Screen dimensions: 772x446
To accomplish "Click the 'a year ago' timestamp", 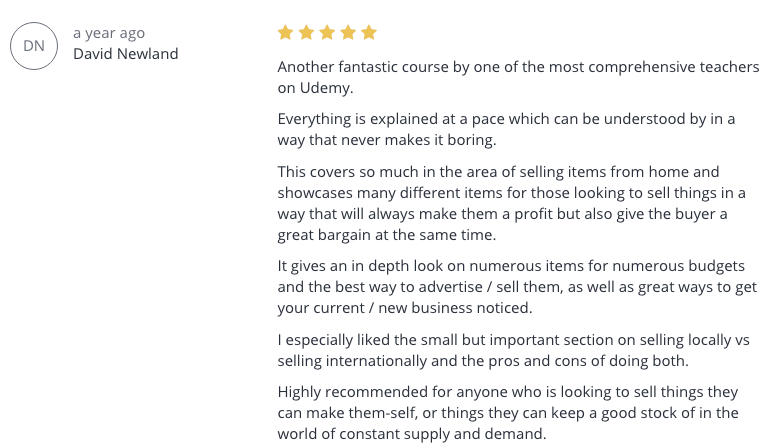I will (109, 33).
